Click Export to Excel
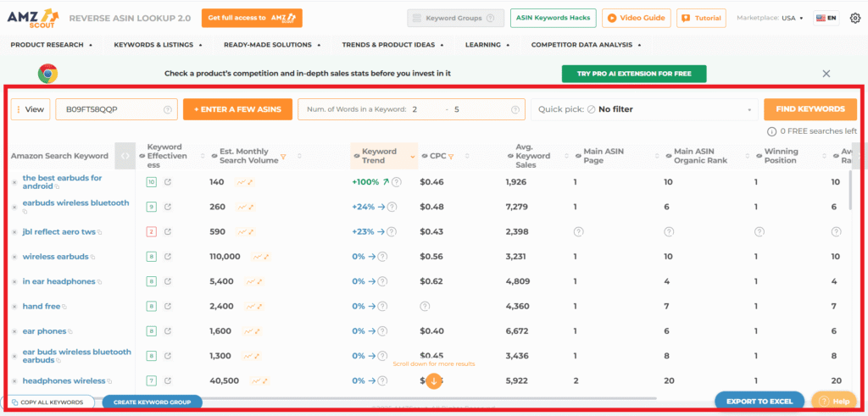Screen dimensions: 868x416 759,402
